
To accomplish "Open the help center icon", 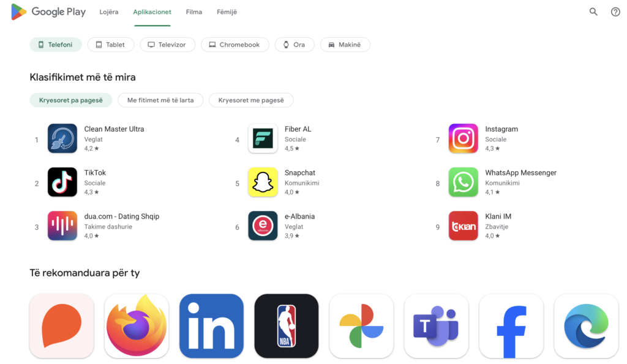I will point(615,12).
